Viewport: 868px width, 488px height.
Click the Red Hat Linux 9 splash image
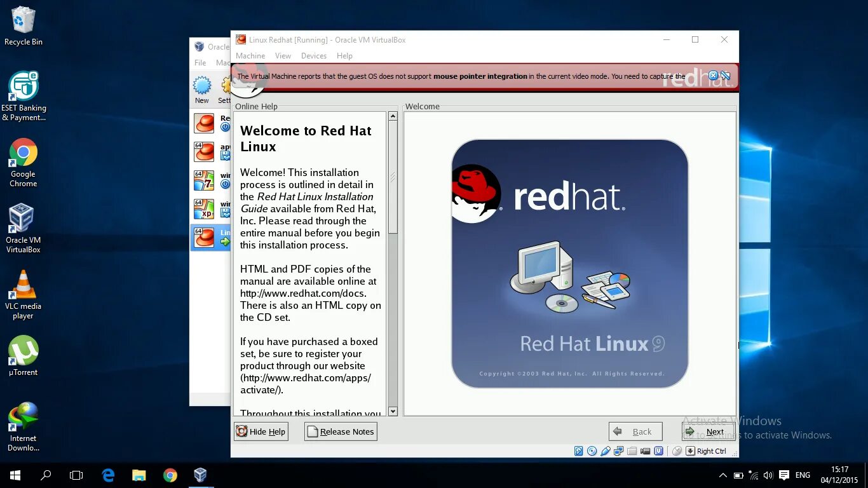click(570, 264)
